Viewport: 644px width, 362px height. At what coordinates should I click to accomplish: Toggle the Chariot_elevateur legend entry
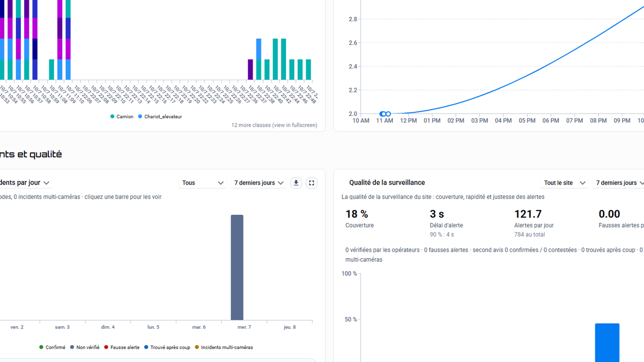point(160,117)
